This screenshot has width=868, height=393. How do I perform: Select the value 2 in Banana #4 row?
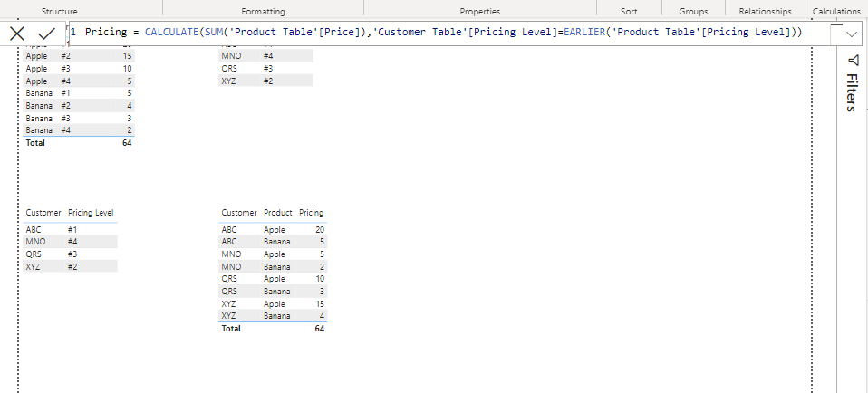tap(130, 130)
